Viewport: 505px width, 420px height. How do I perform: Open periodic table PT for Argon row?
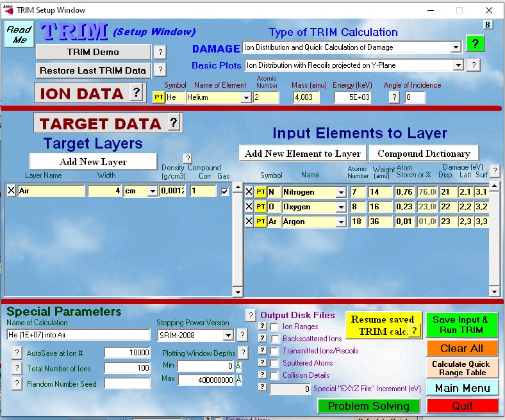(261, 222)
